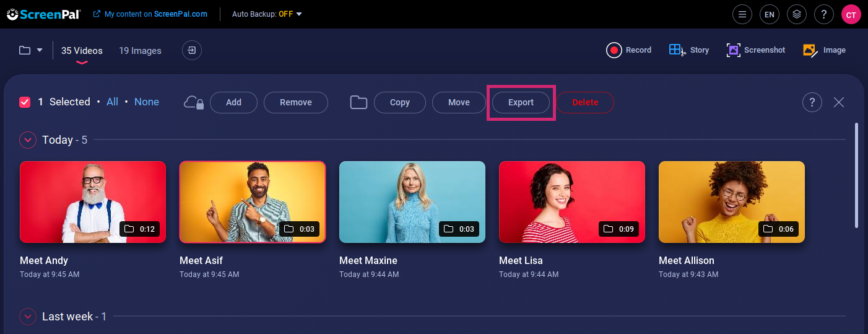Image resolution: width=868 pixels, height=334 pixels.
Task: Click the red Delete button
Action: (x=585, y=102)
